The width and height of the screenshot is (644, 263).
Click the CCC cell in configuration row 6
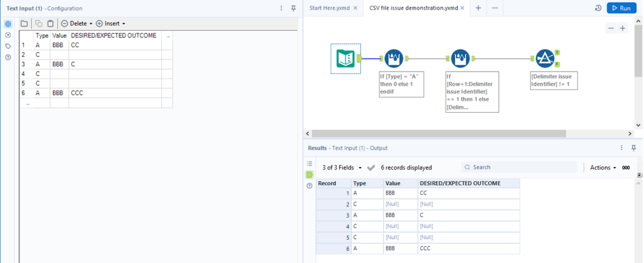pos(115,93)
